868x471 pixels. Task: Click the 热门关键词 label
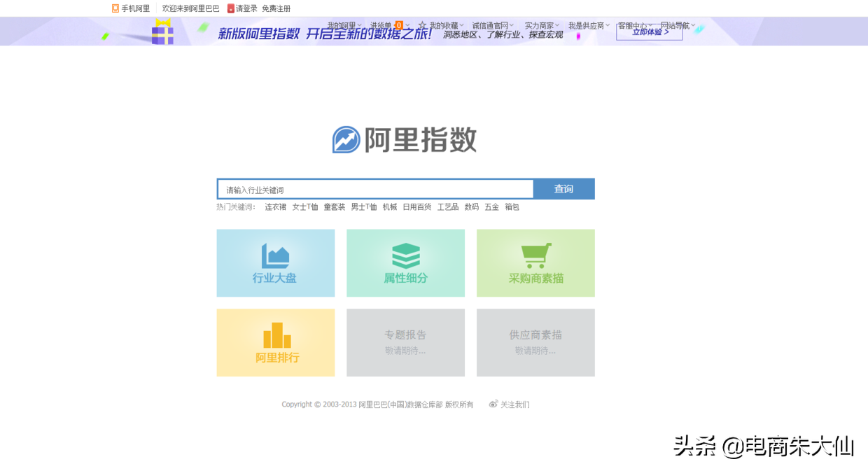click(x=236, y=207)
